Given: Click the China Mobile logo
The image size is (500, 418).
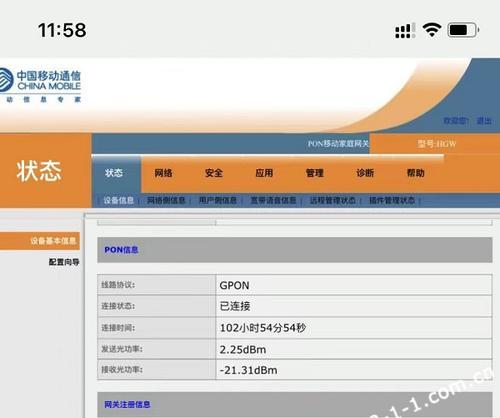Looking at the screenshot, I should click(40, 85).
